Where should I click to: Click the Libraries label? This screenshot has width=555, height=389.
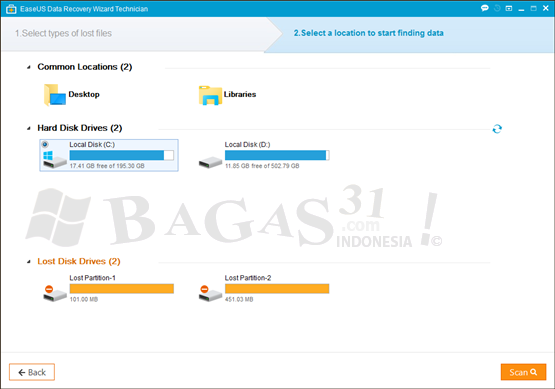tap(240, 94)
